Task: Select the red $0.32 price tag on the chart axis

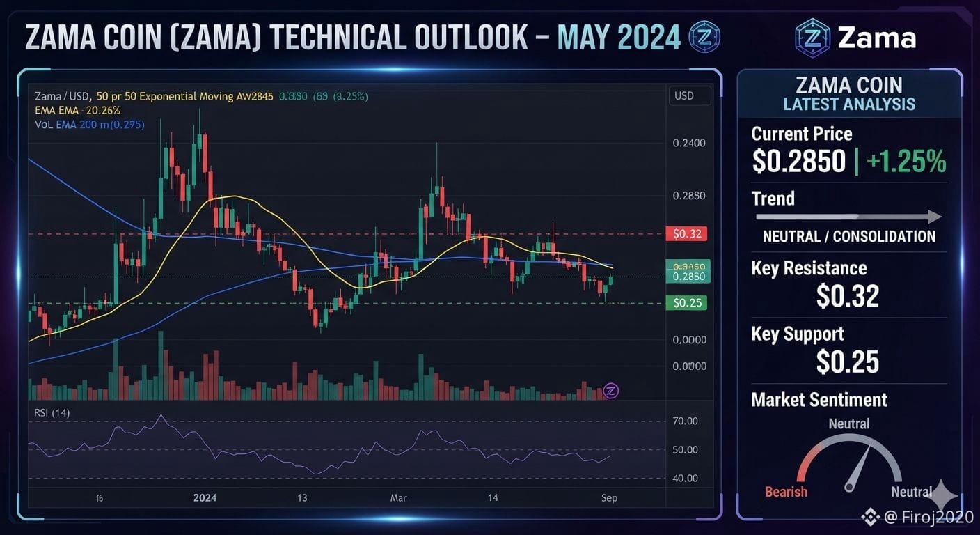Action: pyautogui.click(x=686, y=234)
